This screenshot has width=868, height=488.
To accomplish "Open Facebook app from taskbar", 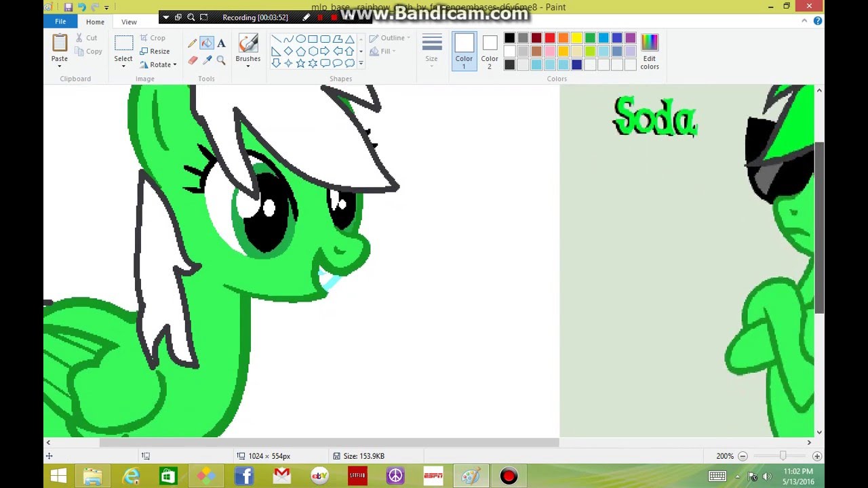I will pyautogui.click(x=244, y=476).
